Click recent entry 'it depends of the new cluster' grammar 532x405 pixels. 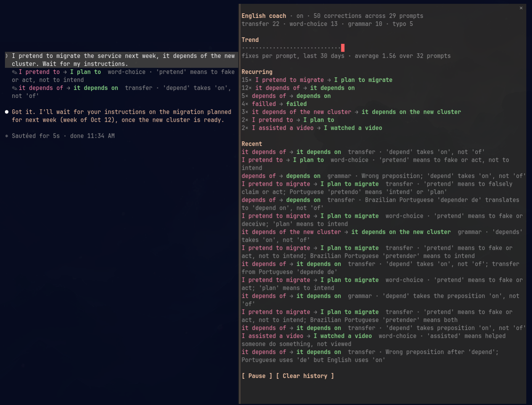click(382, 236)
